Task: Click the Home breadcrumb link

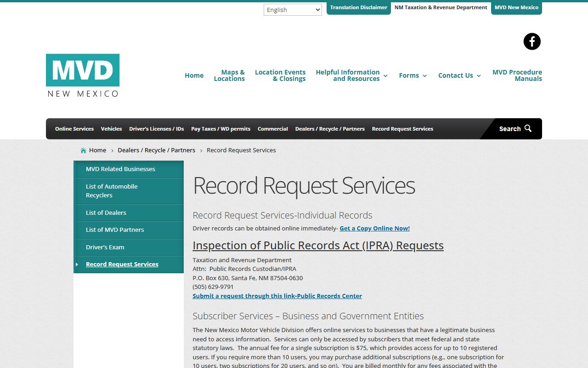Action: (97, 150)
